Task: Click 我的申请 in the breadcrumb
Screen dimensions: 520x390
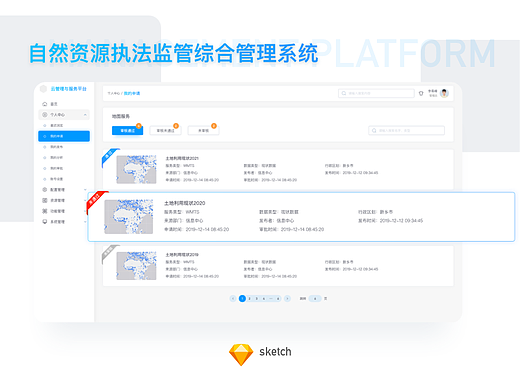Action: 132,93
